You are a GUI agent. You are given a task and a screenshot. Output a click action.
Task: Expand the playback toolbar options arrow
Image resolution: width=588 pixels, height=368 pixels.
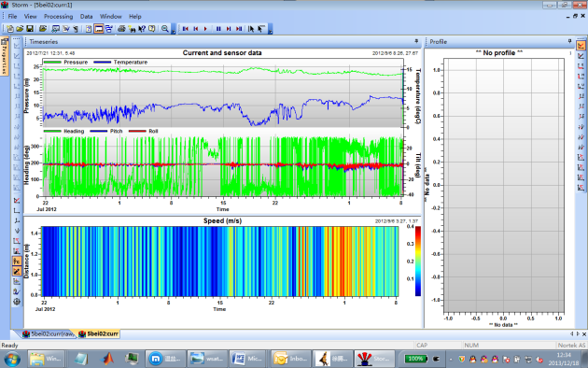(271, 33)
